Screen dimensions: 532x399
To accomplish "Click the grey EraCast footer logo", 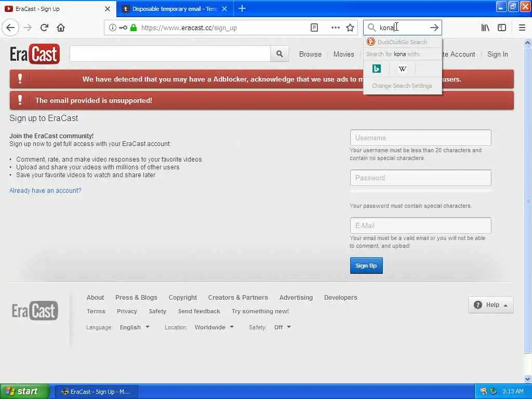I will click(x=35, y=311).
